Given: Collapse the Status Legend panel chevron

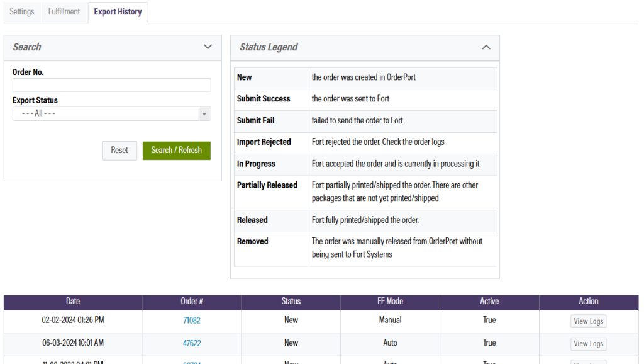Looking at the screenshot, I should [x=486, y=47].
